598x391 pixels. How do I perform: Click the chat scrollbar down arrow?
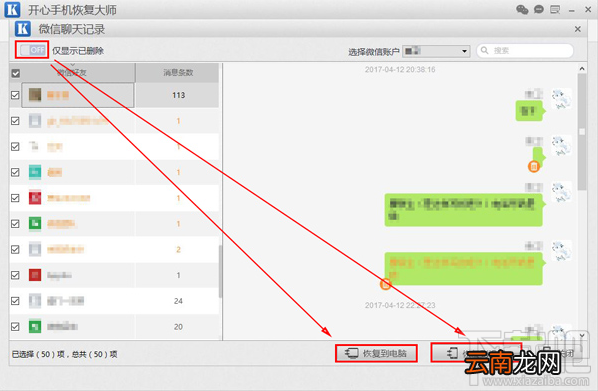582,335
